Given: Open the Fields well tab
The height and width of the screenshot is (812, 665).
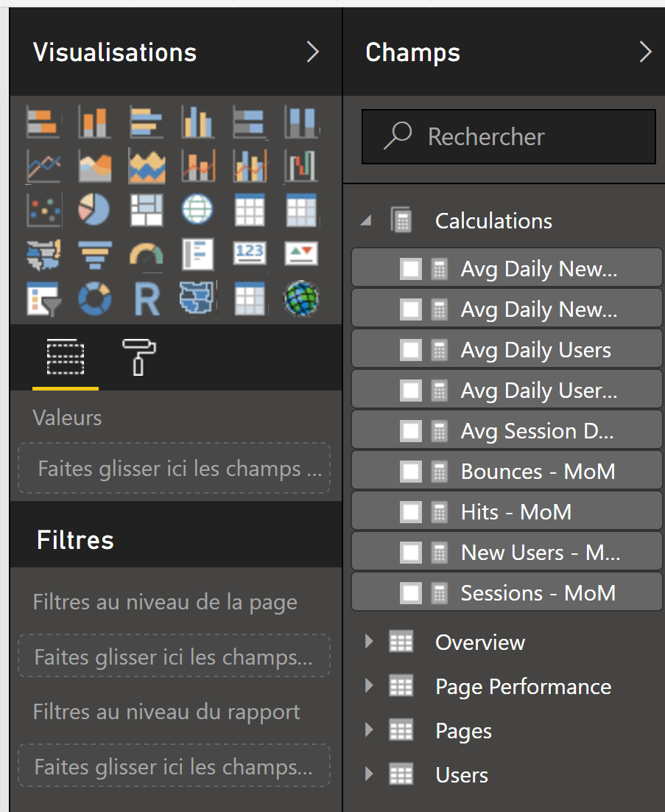Looking at the screenshot, I should click(x=65, y=357).
